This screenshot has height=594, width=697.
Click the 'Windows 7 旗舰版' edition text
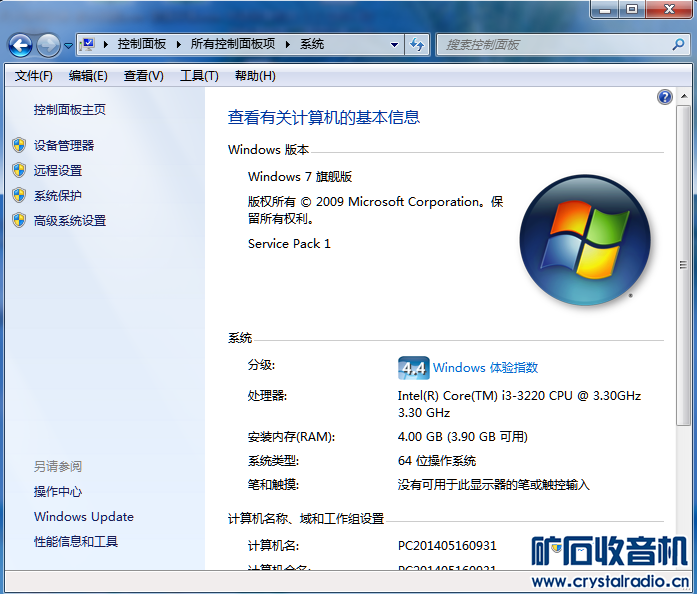click(300, 177)
